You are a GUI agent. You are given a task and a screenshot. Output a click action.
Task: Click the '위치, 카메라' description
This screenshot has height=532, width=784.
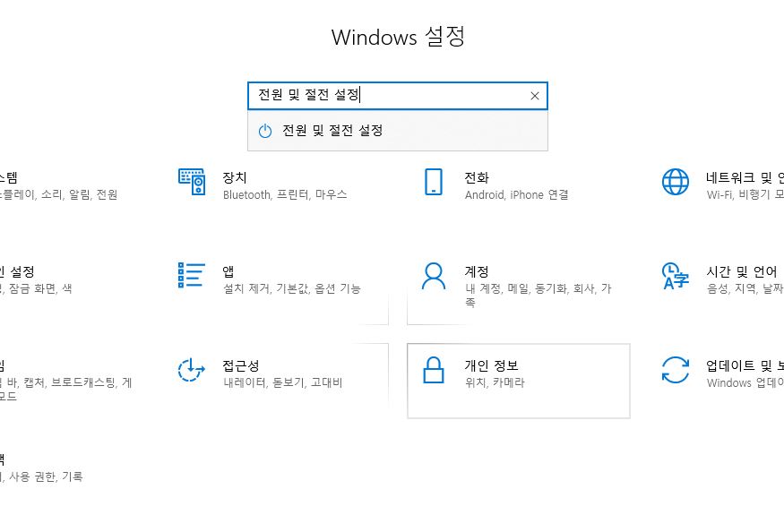tap(495, 382)
